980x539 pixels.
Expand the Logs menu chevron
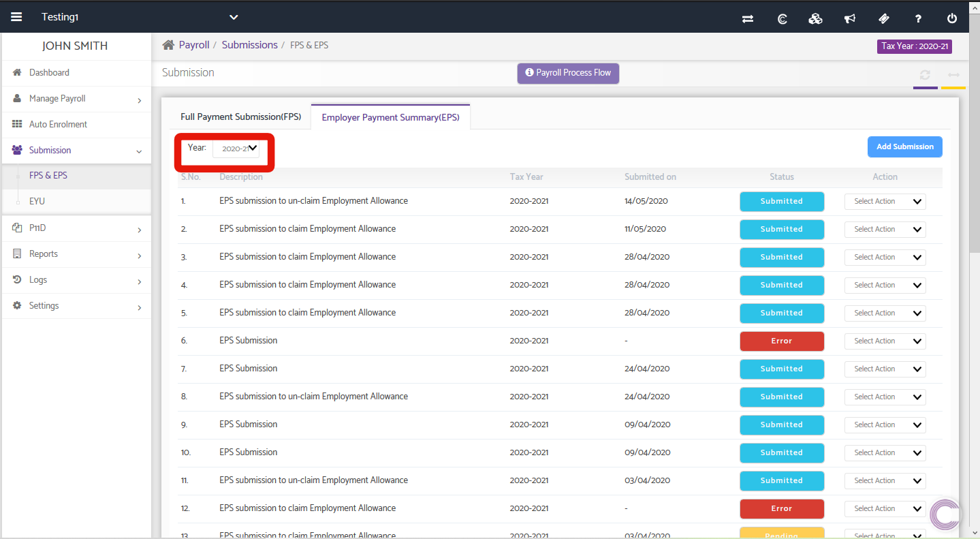coord(139,281)
